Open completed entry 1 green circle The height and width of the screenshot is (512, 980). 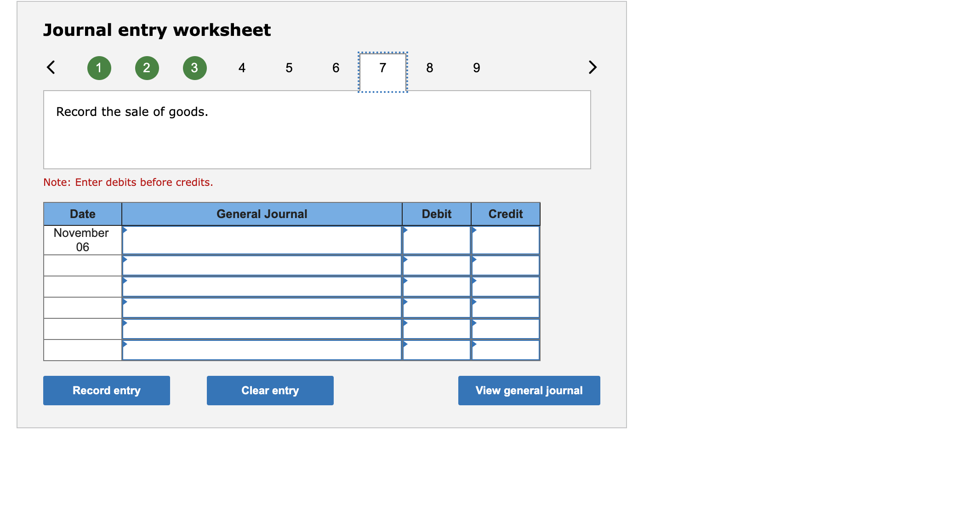point(99,68)
